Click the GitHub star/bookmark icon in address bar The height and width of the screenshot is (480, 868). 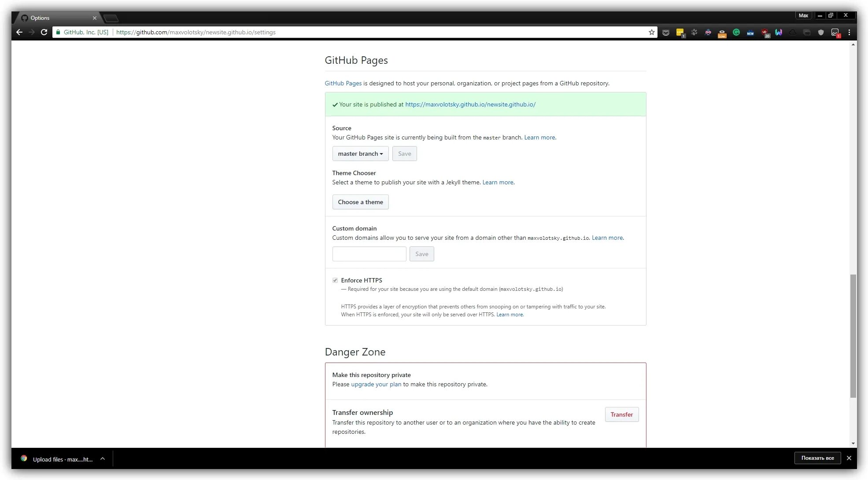point(651,32)
